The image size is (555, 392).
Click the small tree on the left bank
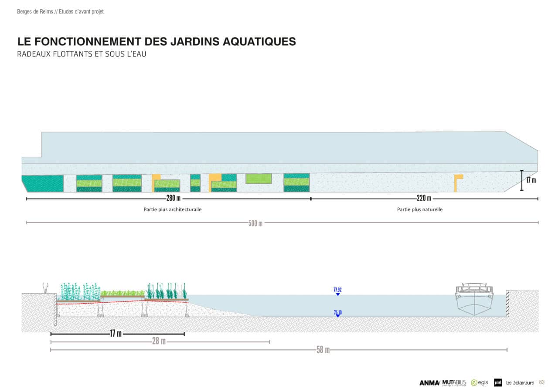(44, 288)
